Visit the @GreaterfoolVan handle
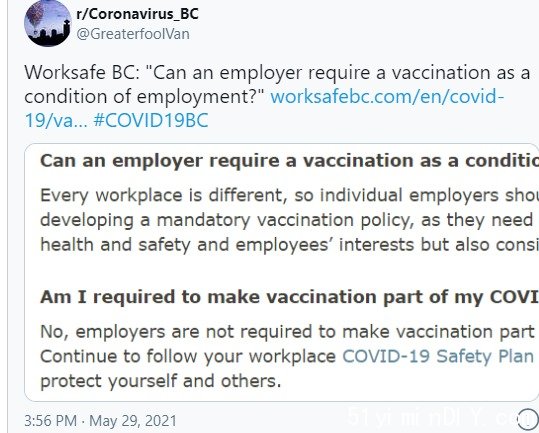Screen dimensions: 539x433 coord(133,34)
